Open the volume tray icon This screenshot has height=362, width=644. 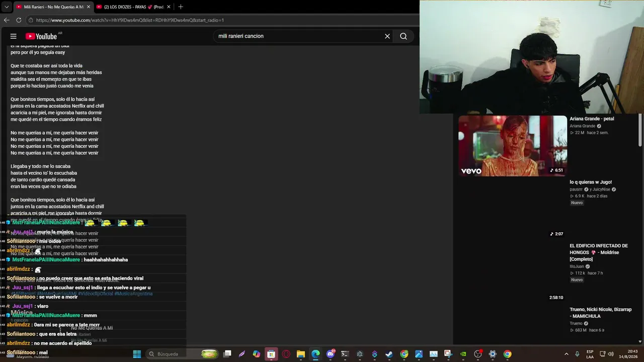pyautogui.click(x=611, y=354)
